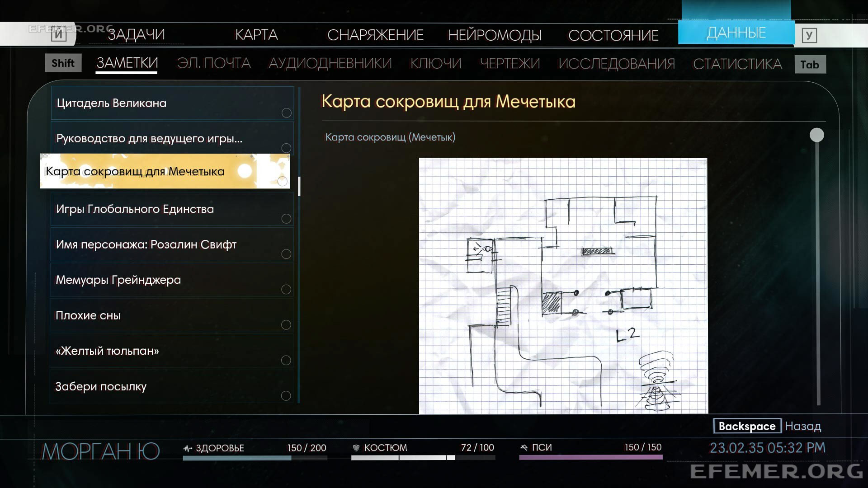Switch to the КАРТА tab

[x=256, y=35]
